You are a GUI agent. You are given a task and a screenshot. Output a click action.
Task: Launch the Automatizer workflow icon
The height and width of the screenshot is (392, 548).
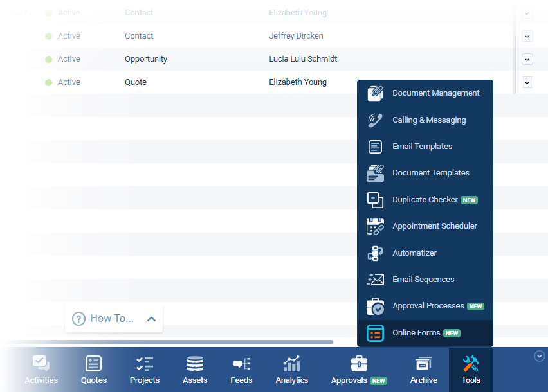point(375,253)
